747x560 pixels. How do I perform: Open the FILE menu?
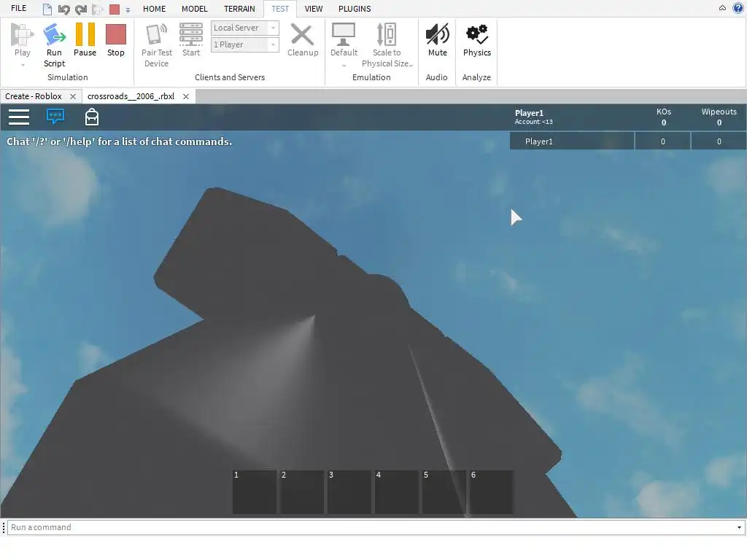tap(18, 8)
